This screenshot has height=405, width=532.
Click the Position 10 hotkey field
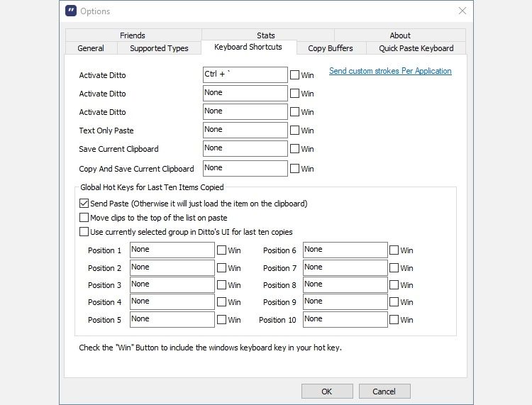click(x=345, y=319)
